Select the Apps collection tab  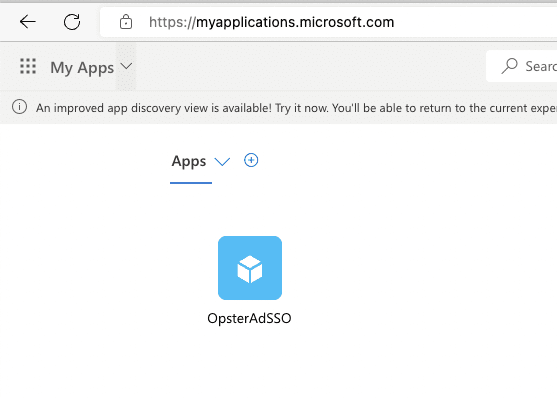189,161
